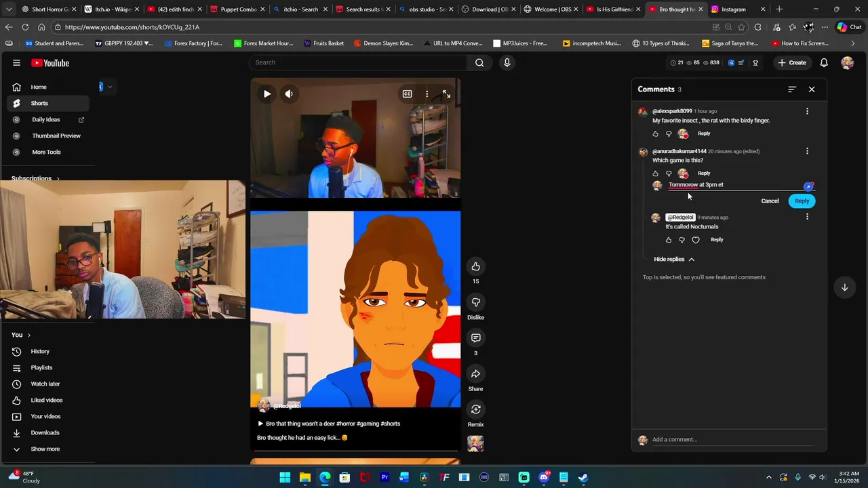Click the search magnifier button
Screen dimensions: 868x488
coord(479,62)
